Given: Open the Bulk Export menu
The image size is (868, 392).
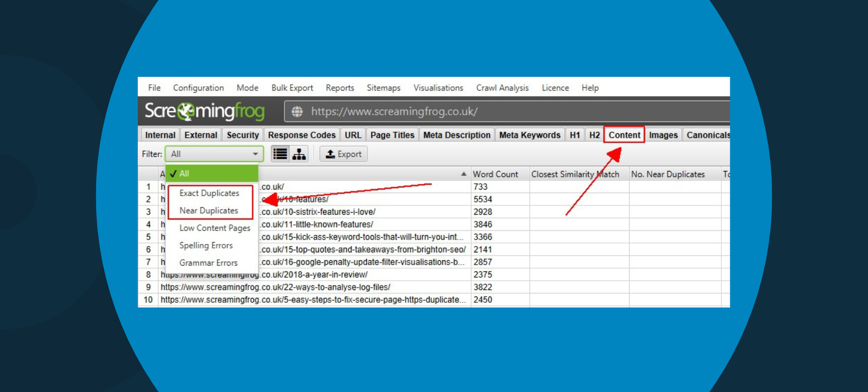Looking at the screenshot, I should point(292,88).
